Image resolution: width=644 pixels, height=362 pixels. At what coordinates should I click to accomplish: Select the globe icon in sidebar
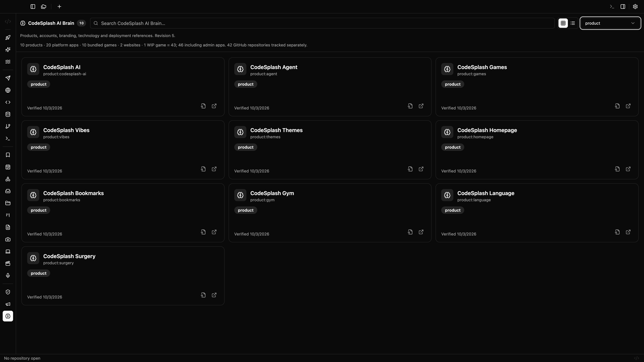point(8,90)
